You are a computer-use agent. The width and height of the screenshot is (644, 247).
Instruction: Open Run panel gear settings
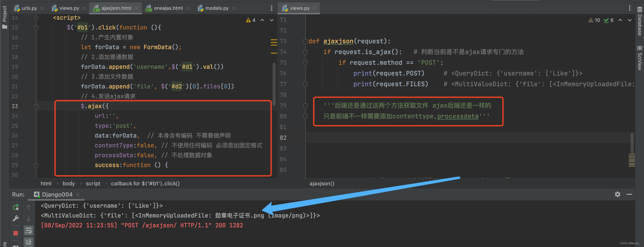pos(618,194)
